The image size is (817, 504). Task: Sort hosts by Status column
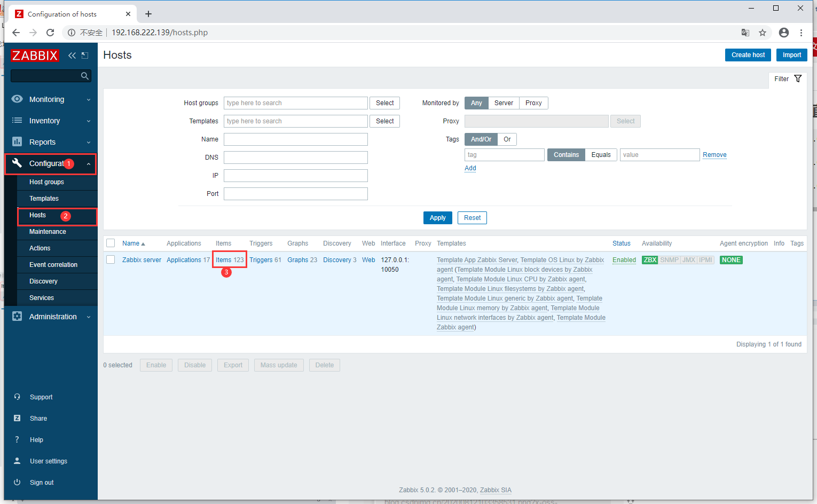[x=622, y=243]
